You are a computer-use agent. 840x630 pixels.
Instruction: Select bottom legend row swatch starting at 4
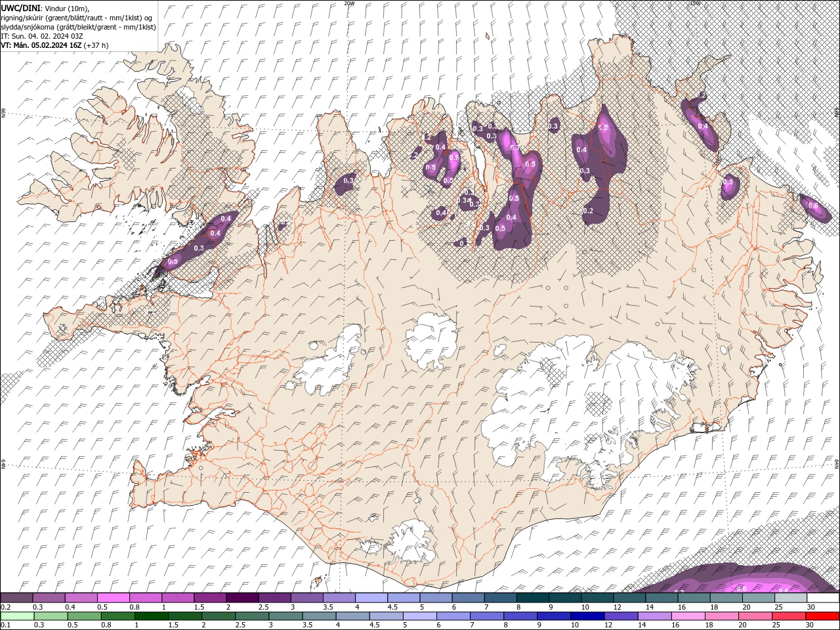click(x=352, y=616)
